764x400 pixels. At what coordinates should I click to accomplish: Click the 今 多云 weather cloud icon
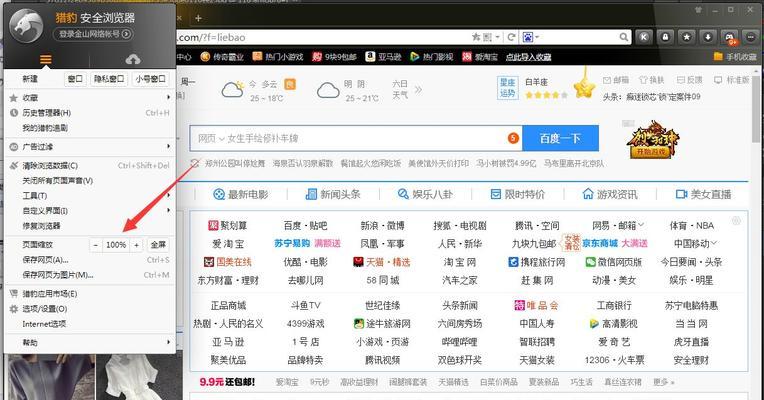232,90
